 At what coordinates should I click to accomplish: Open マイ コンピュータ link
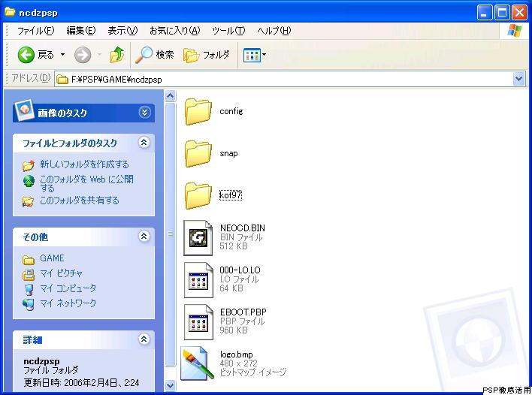tap(68, 288)
